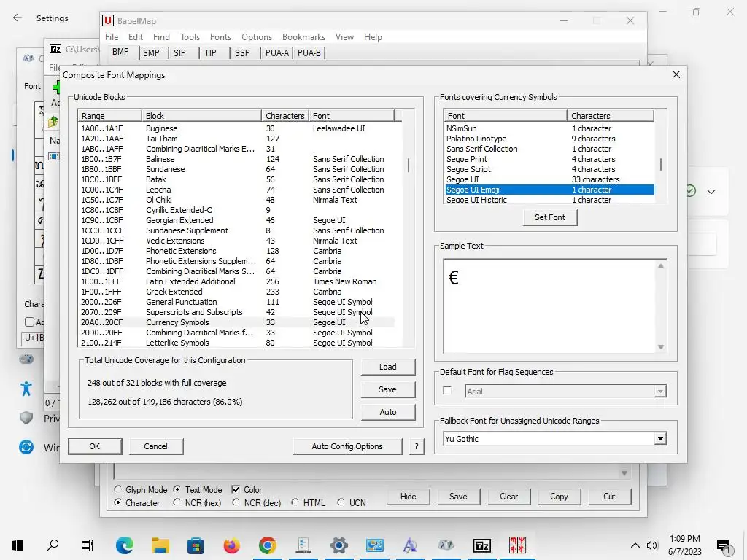
Task: Show hidden system tray icons
Action: [635, 545]
